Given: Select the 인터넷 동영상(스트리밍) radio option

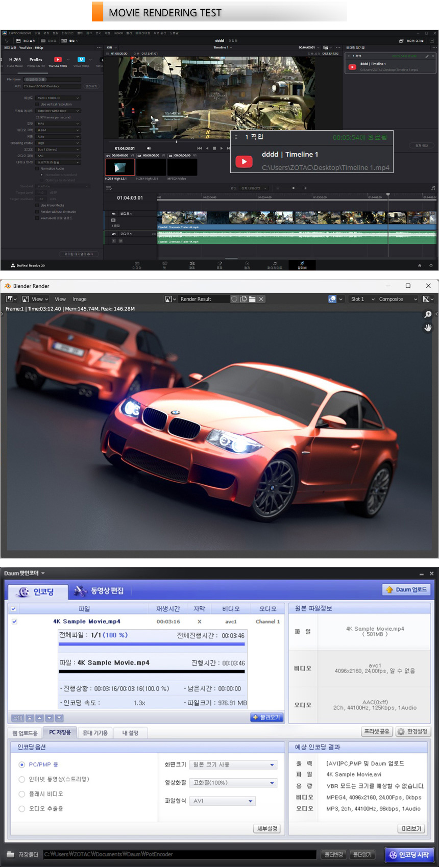Looking at the screenshot, I should pyautogui.click(x=22, y=779).
